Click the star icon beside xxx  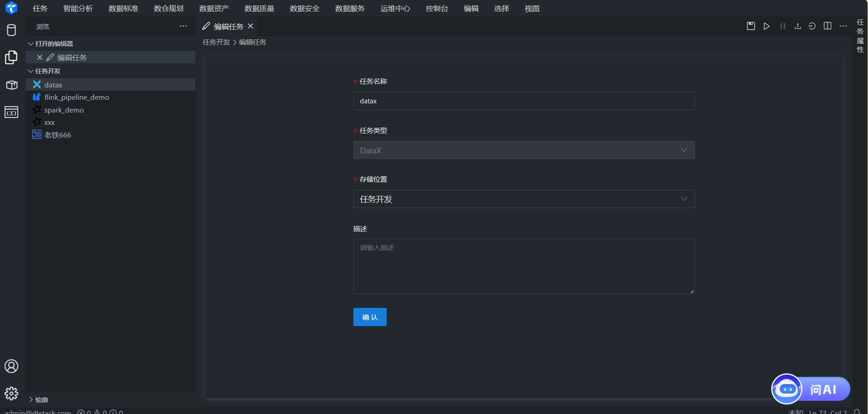pyautogui.click(x=37, y=122)
